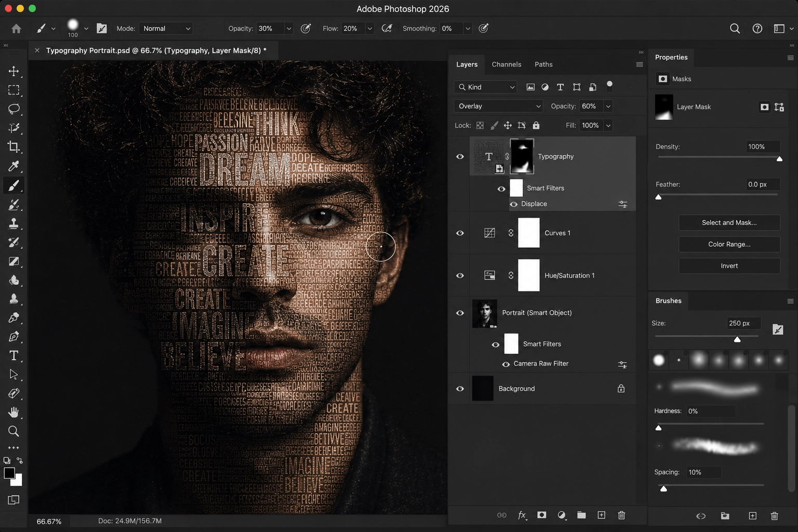Open the Smoothing dropdown arrow
Screen dimensions: 798x532
tap(468, 29)
